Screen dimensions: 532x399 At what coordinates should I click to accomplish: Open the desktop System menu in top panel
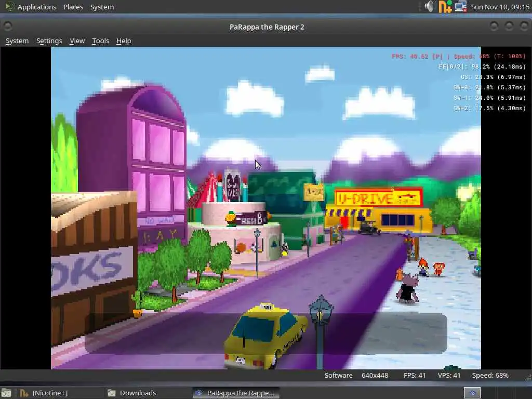pyautogui.click(x=102, y=7)
